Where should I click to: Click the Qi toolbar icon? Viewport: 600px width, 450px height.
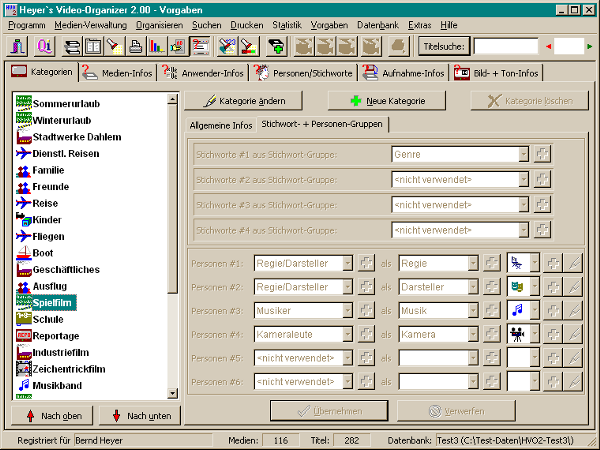45,46
